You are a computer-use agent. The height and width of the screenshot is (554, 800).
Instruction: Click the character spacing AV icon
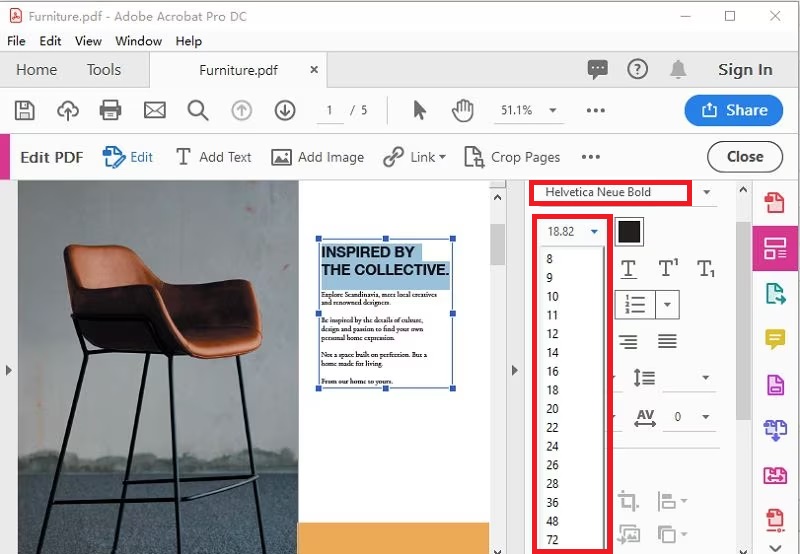coord(645,417)
